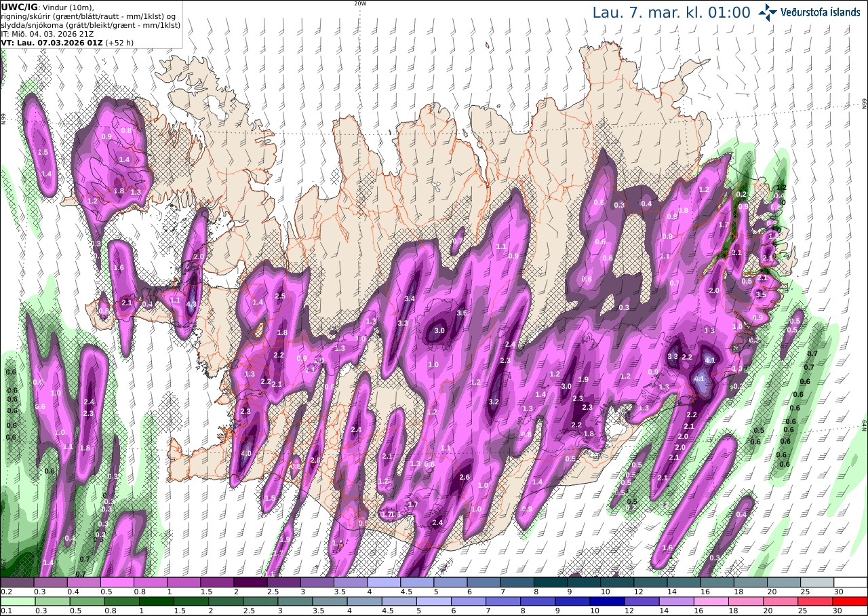This screenshot has height=616, width=868.
Task: Click the '4.0' snowfall value in the southwest
Action: click(247, 453)
